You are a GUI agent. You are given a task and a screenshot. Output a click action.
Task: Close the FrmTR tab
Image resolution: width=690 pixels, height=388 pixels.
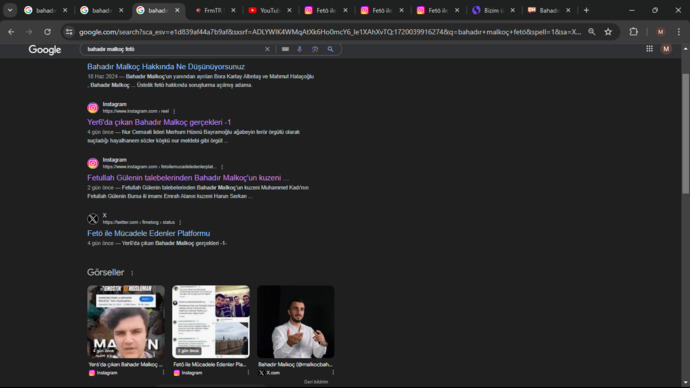pyautogui.click(x=233, y=10)
